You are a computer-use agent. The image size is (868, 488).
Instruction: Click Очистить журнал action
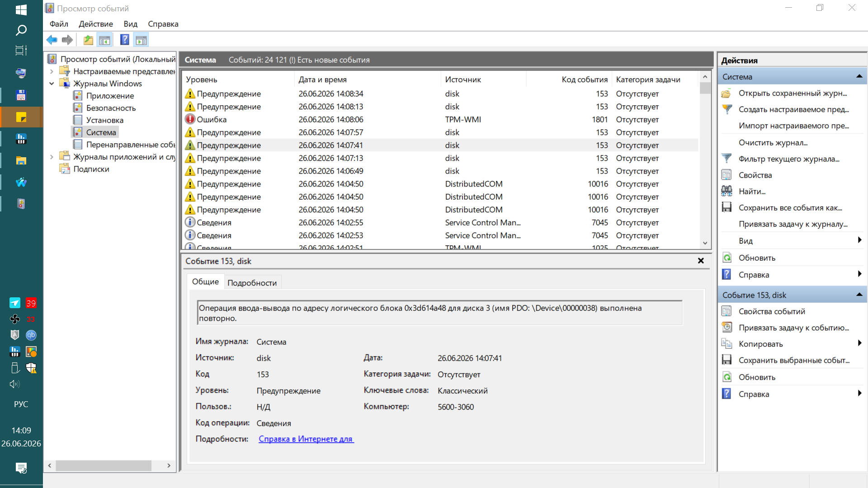click(x=773, y=142)
